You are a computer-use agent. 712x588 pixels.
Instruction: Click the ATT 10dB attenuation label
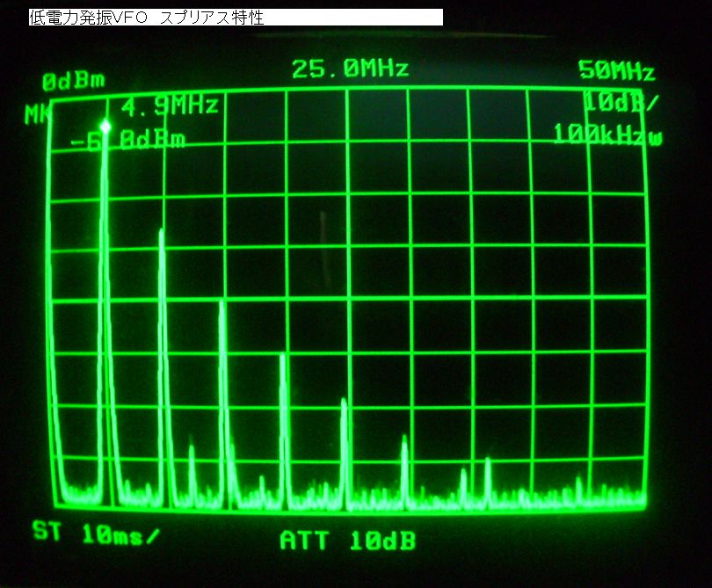(348, 541)
